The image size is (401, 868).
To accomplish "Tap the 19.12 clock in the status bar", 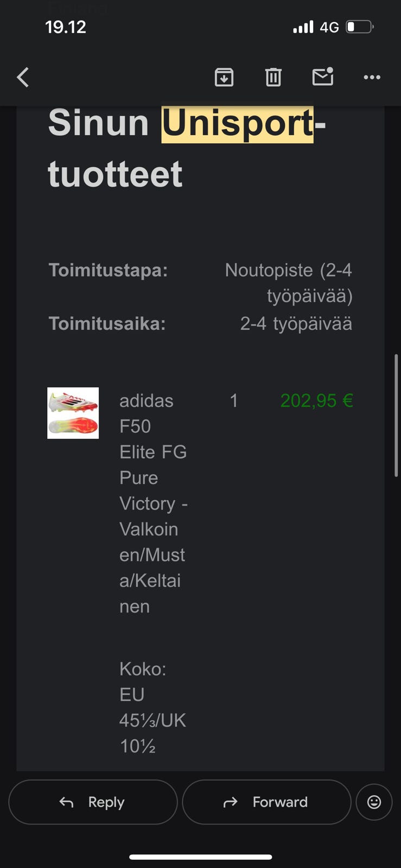I will coord(66,27).
